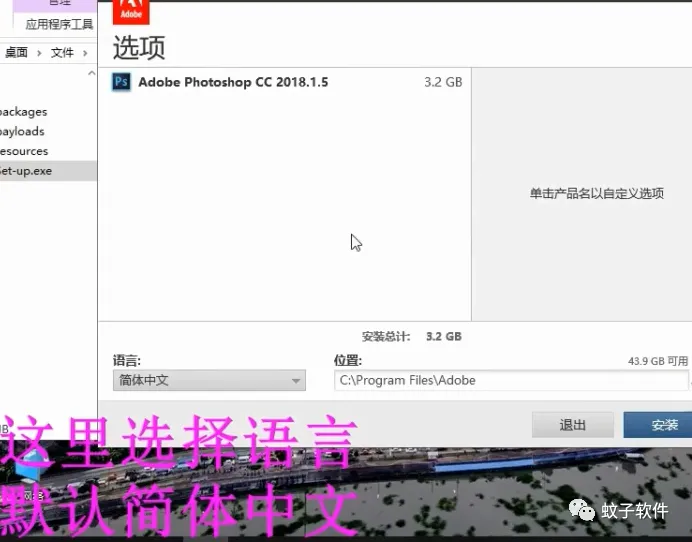Expand chevron after 文件 in breadcrumb
The image size is (692, 542).
(85, 53)
